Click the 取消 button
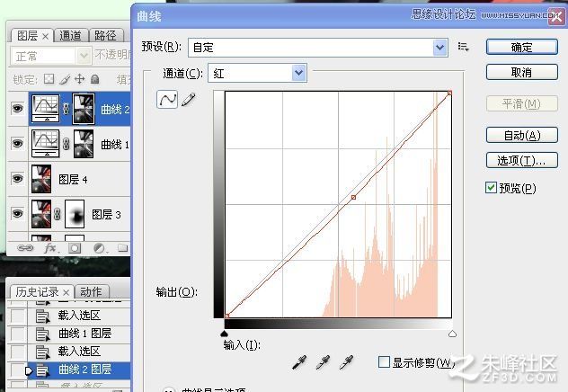 (x=521, y=73)
